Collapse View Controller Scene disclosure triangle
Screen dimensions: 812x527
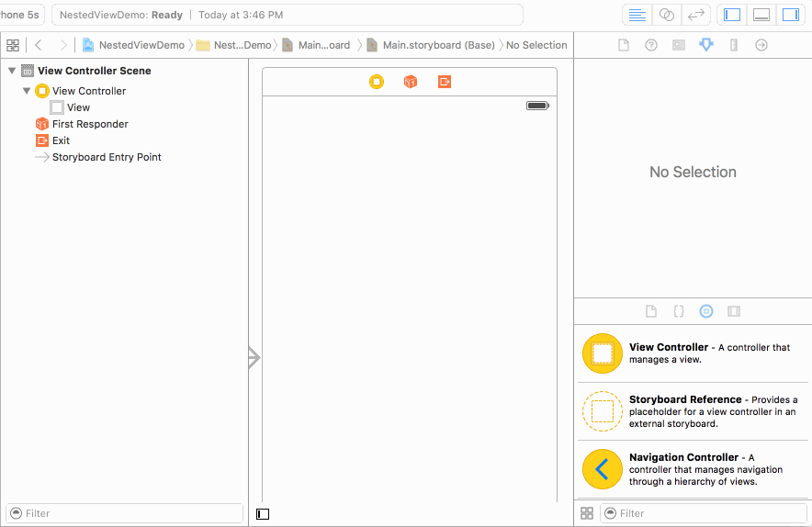pyautogui.click(x=12, y=71)
